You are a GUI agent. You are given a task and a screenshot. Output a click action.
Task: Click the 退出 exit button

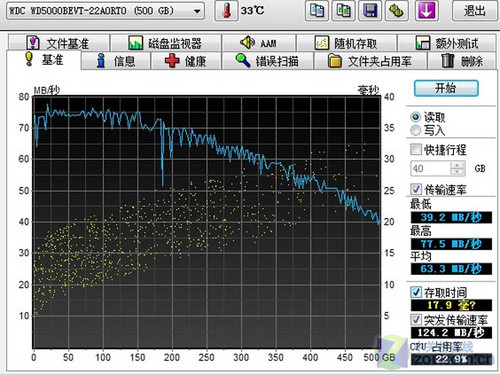coord(475,11)
